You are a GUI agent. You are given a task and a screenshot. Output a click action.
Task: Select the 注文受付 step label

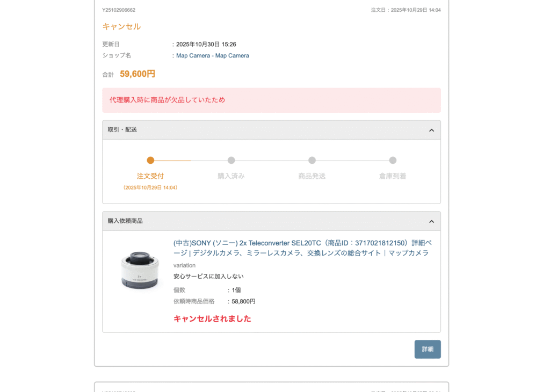(150, 176)
